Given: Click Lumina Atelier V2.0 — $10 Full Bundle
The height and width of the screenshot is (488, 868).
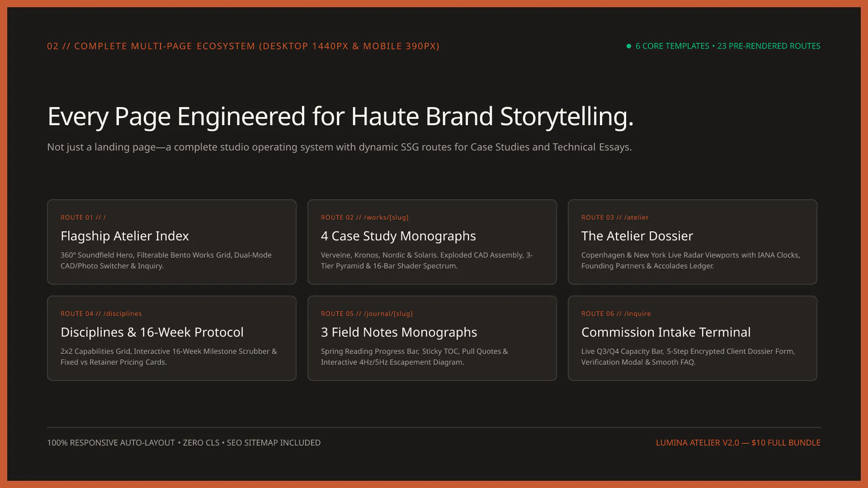Looking at the screenshot, I should (738, 443).
